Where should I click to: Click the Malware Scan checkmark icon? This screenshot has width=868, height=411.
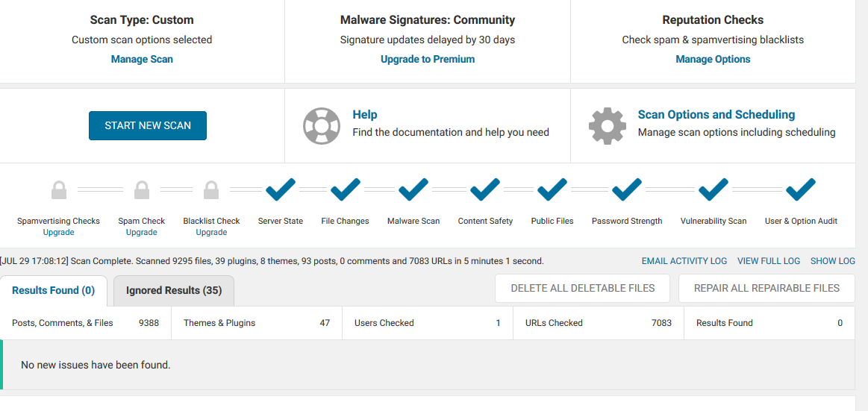pyautogui.click(x=413, y=189)
